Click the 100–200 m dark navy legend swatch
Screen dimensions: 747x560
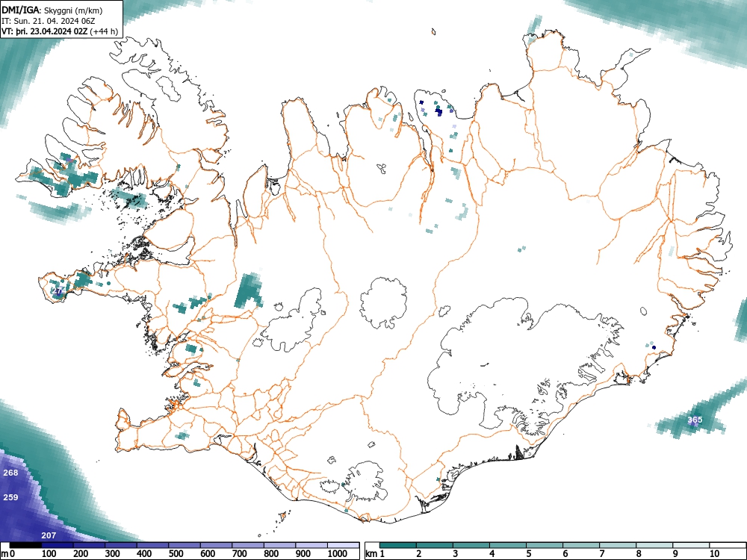pyautogui.click(x=58, y=545)
